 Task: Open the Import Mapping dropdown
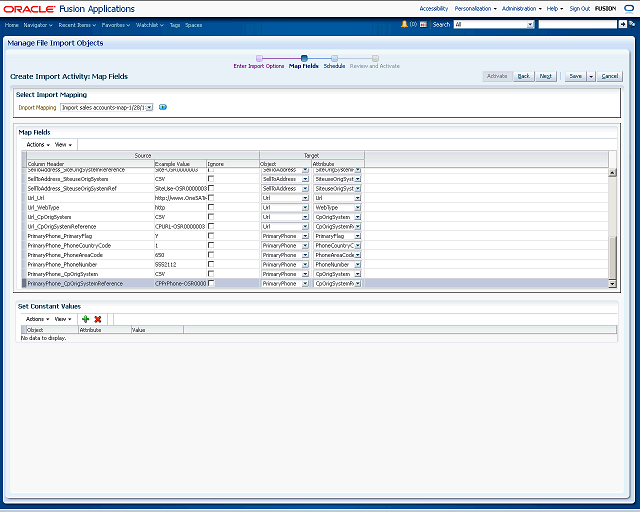pyautogui.click(x=149, y=107)
